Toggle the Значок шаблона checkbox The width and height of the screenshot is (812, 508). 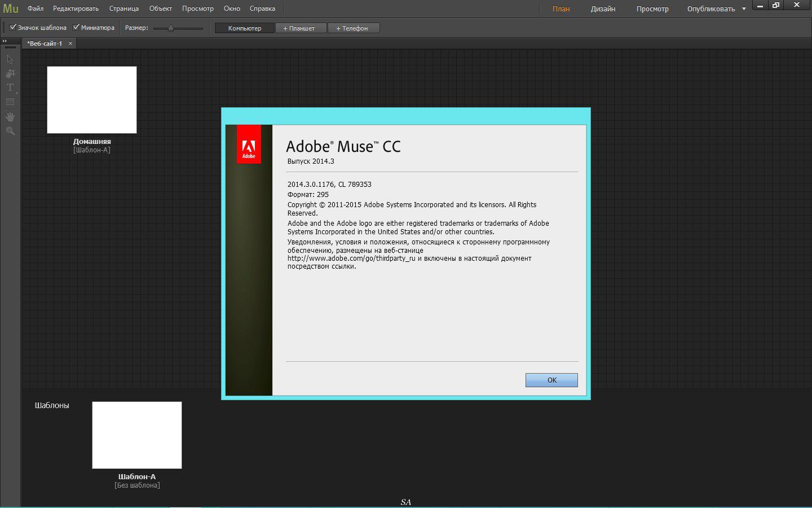13,27
